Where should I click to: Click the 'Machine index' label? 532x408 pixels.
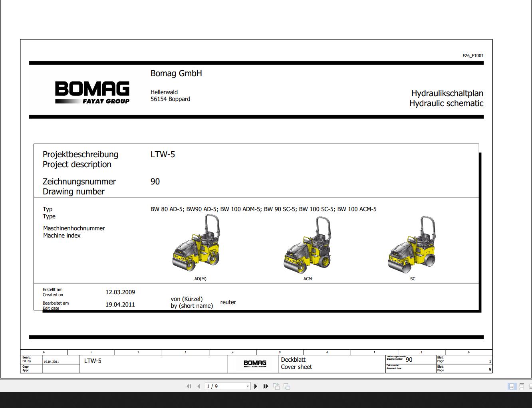click(62, 236)
